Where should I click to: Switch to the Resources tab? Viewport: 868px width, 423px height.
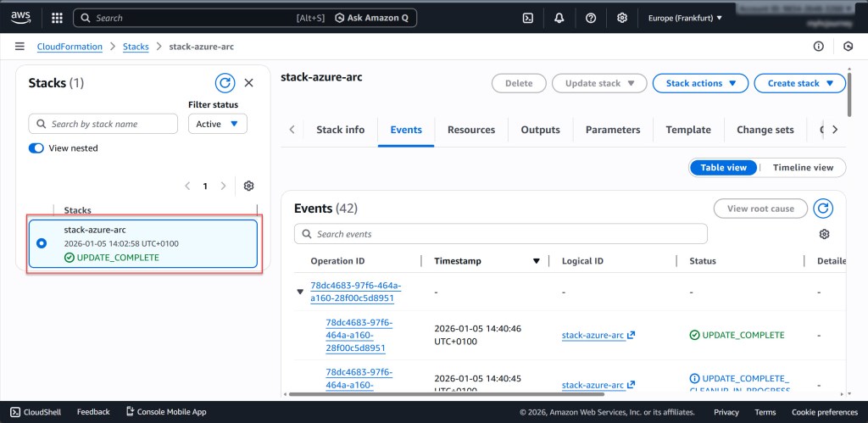pos(470,130)
